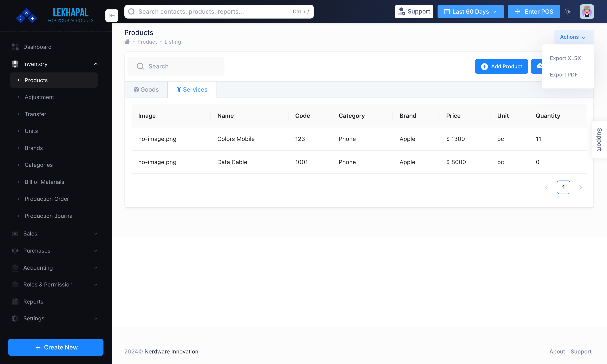Expand the Sales menu
The height and width of the screenshot is (364, 607).
[95, 234]
